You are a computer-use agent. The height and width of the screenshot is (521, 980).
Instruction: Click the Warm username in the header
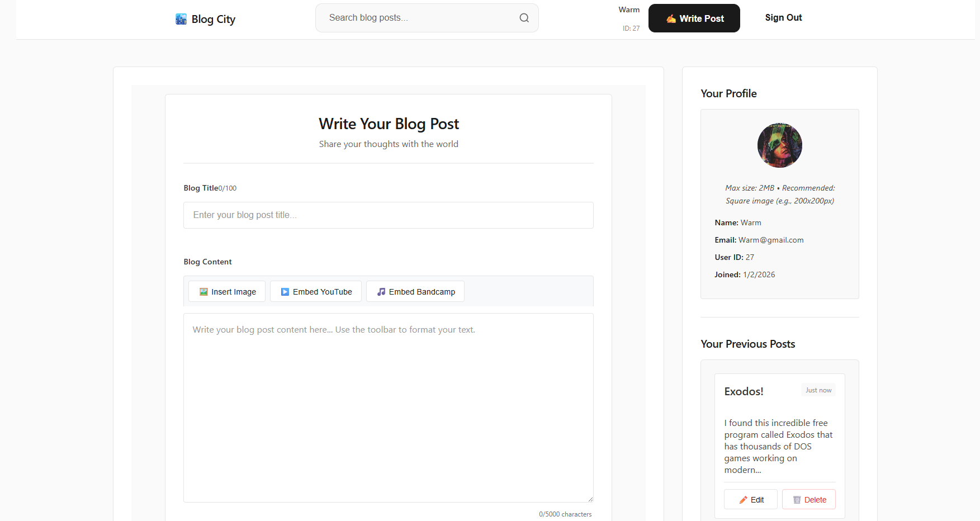click(x=629, y=10)
